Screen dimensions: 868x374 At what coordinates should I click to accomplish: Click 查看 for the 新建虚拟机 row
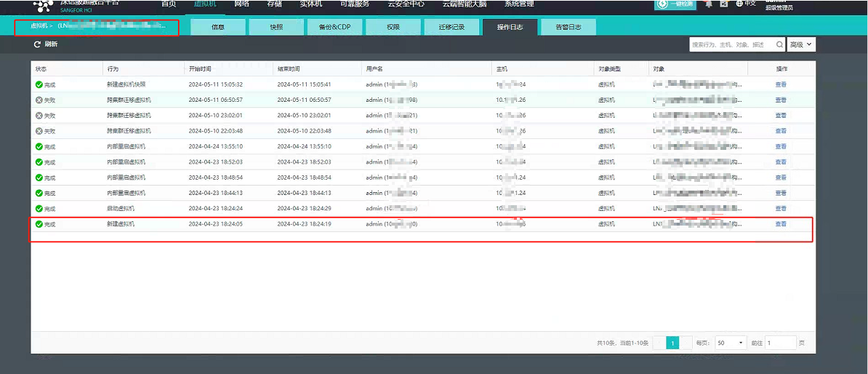(781, 224)
